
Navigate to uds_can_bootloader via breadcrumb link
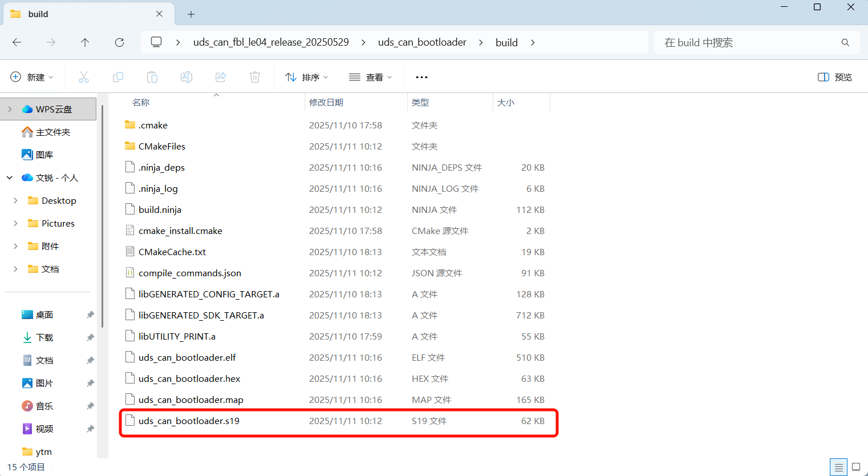pos(422,42)
